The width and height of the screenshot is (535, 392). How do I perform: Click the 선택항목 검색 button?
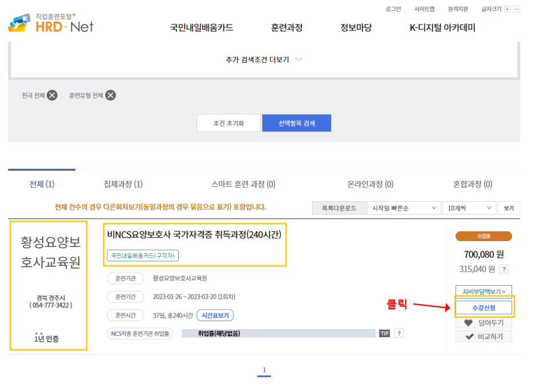(297, 123)
